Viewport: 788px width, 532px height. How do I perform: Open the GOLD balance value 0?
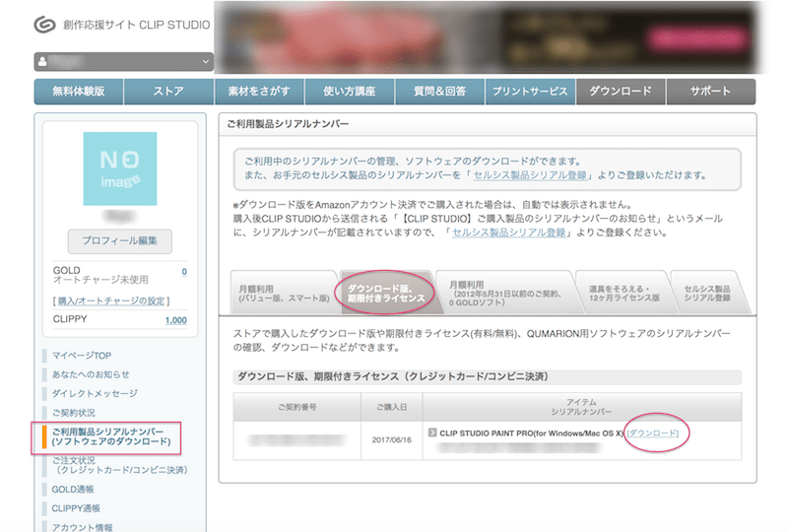point(184,272)
